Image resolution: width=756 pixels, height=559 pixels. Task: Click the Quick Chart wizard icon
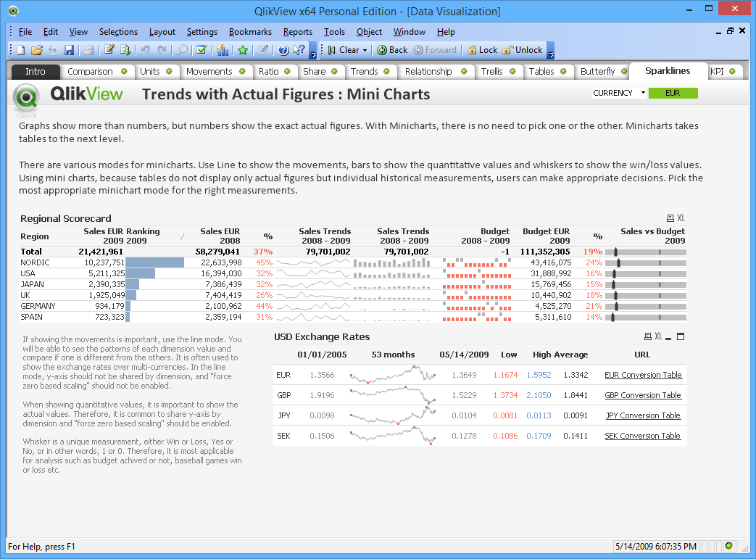(x=223, y=50)
